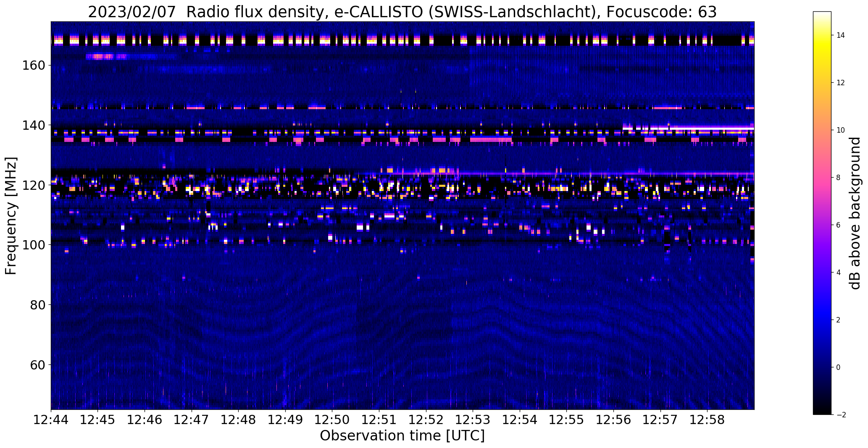Click the 12:49 time tick label
The height and width of the screenshot is (448, 868).
[x=285, y=420]
